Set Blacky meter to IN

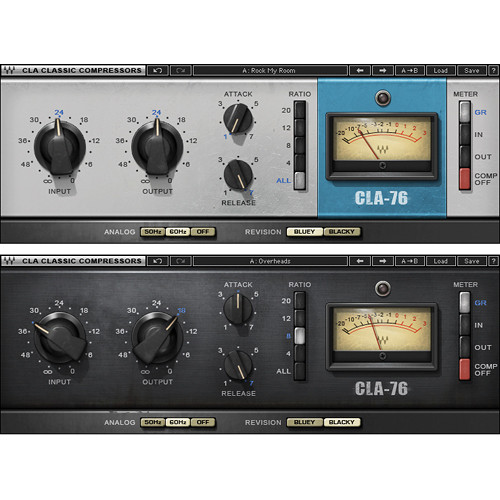465,325
